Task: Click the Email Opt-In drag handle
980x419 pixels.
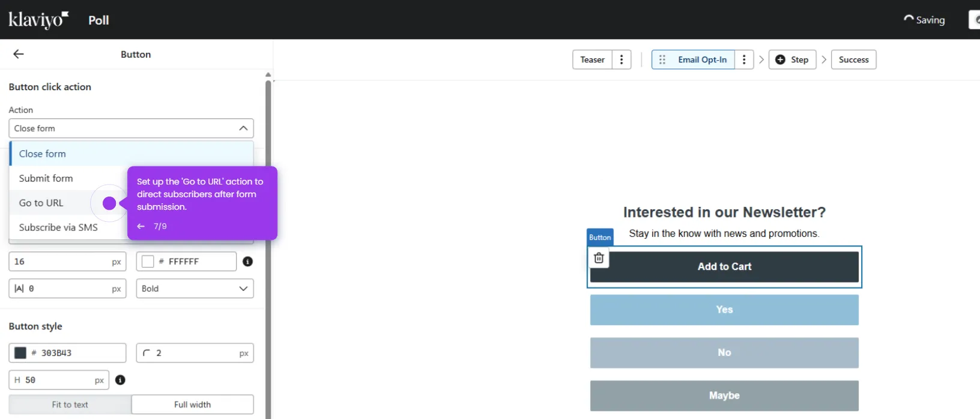Action: [662, 60]
